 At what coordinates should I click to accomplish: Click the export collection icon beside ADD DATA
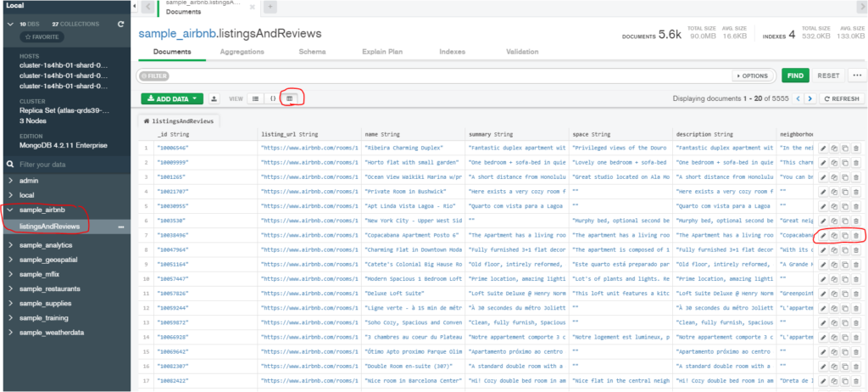(x=214, y=98)
